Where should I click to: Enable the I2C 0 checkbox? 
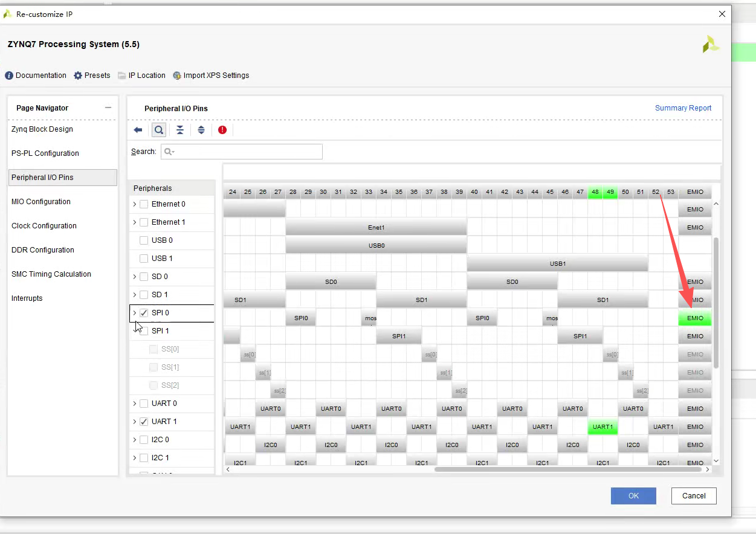coord(144,440)
